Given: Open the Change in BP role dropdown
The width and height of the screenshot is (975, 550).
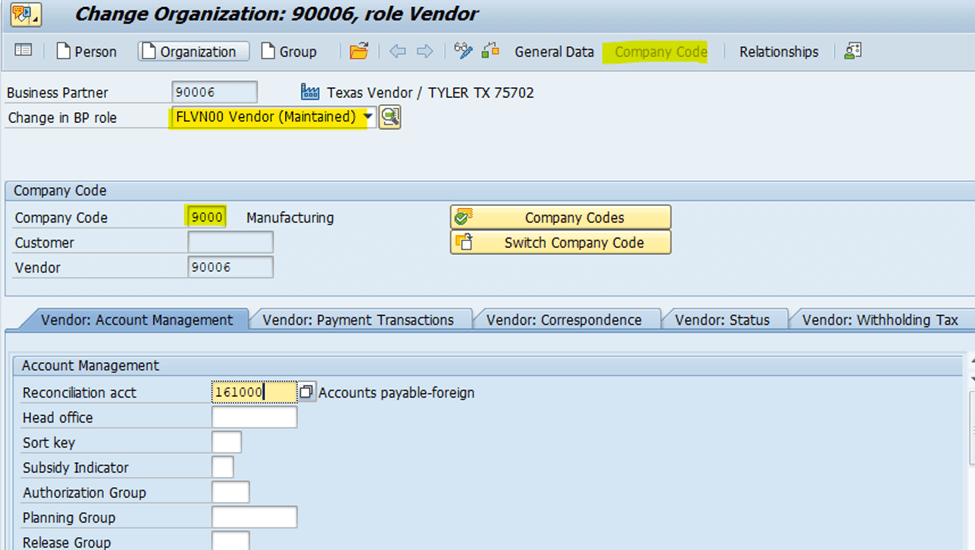Looking at the screenshot, I should coord(368,117).
